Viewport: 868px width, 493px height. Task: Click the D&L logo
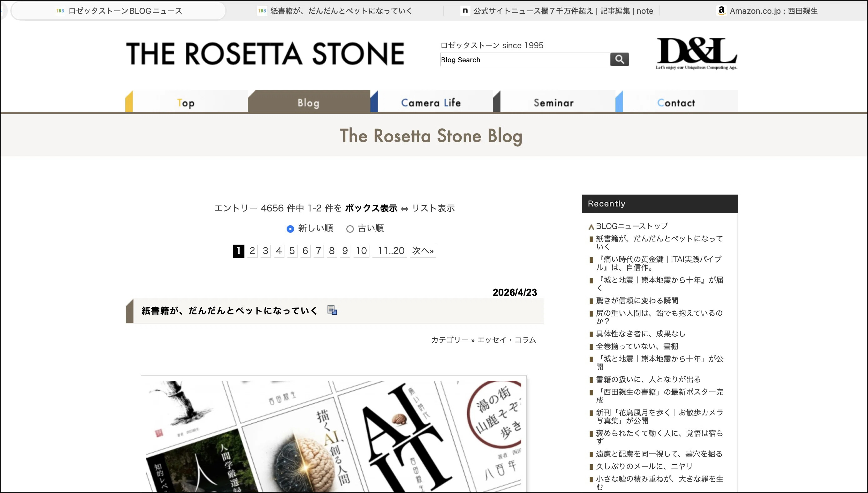(x=696, y=53)
